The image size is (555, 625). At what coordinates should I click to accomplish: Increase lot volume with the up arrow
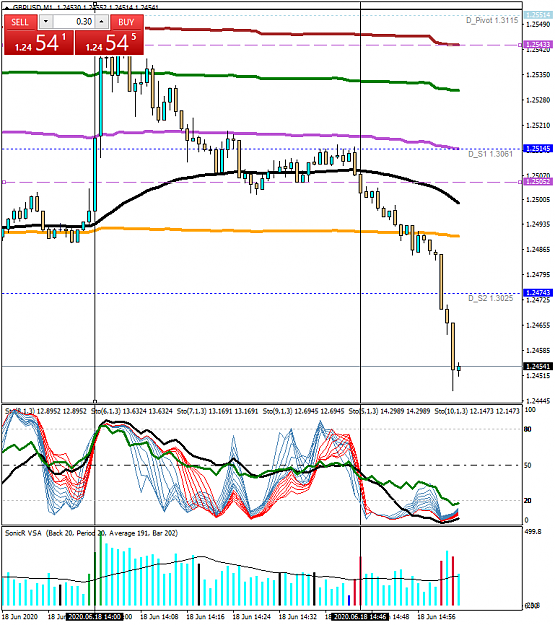[x=102, y=22]
